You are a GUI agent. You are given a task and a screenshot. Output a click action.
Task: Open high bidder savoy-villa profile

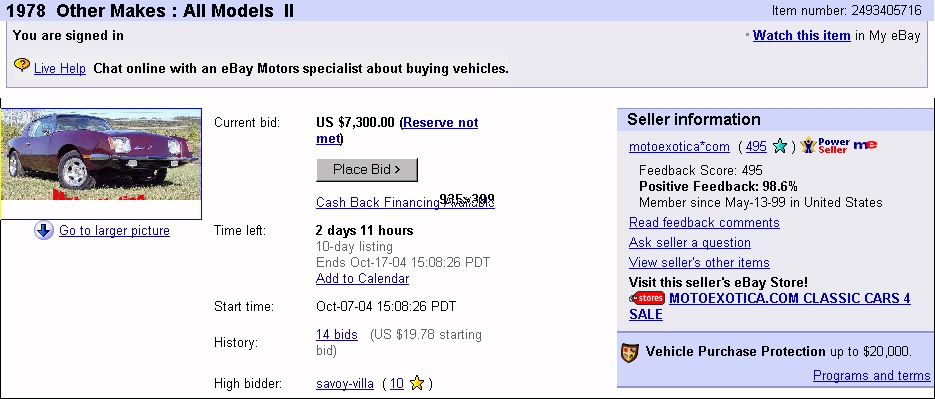tap(345, 383)
